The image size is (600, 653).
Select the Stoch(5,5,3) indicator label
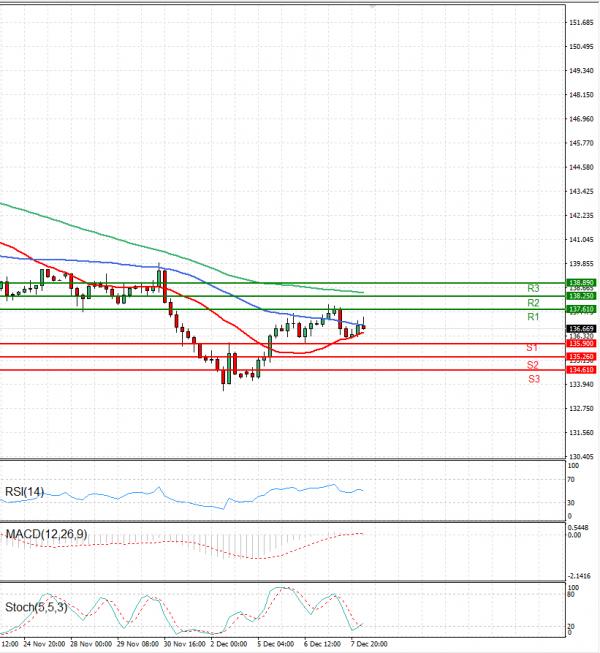[x=36, y=607]
